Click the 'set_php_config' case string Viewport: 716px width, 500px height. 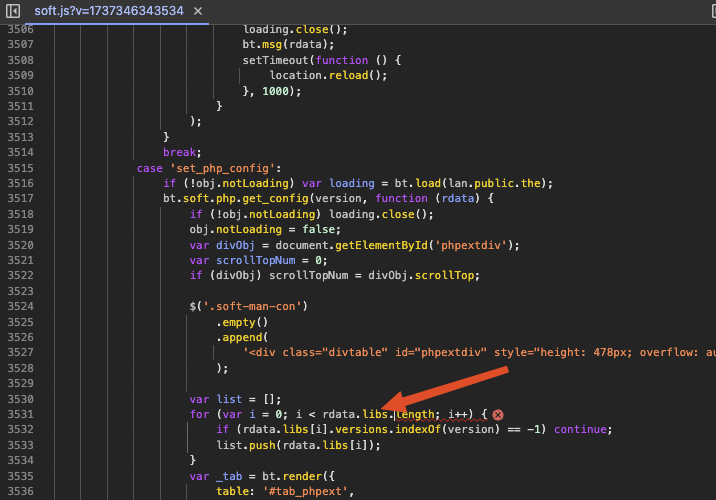[x=223, y=168]
